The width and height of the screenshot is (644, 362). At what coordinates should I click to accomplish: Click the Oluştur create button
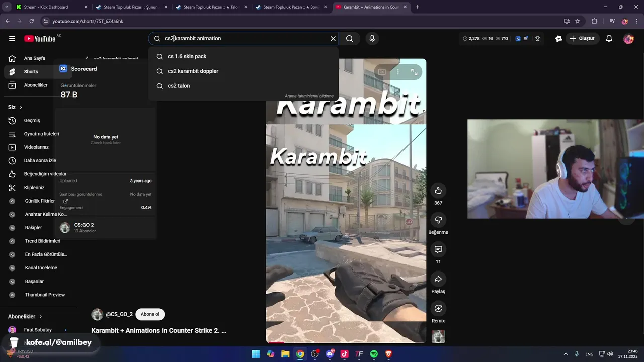point(582,39)
